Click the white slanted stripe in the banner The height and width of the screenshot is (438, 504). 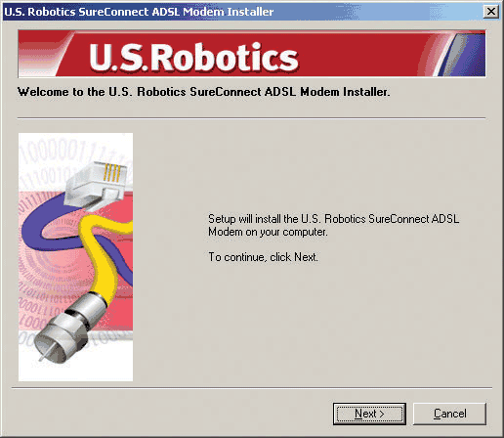coord(63,54)
